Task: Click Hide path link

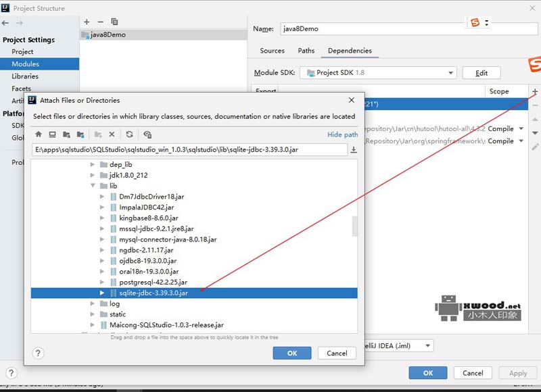Action: coord(343,134)
